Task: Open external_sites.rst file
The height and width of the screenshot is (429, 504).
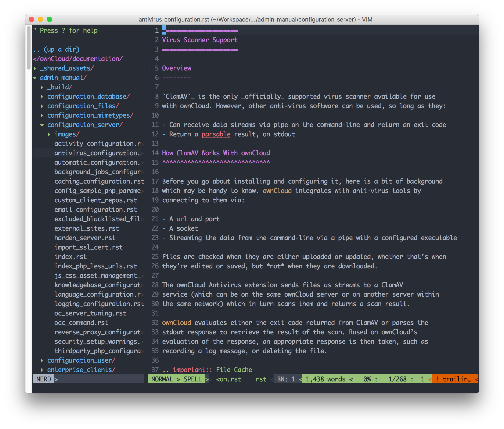Action: click(x=87, y=228)
